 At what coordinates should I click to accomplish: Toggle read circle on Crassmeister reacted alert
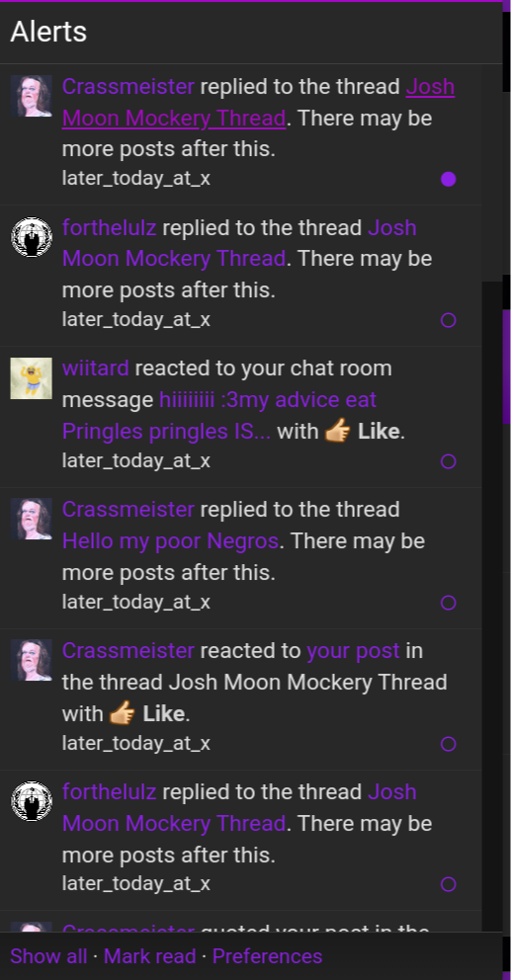(448, 744)
